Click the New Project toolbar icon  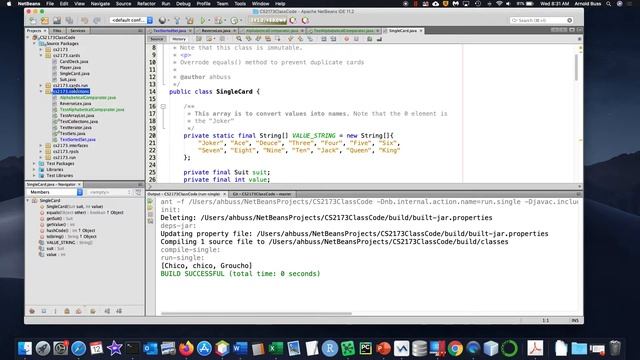(44, 20)
